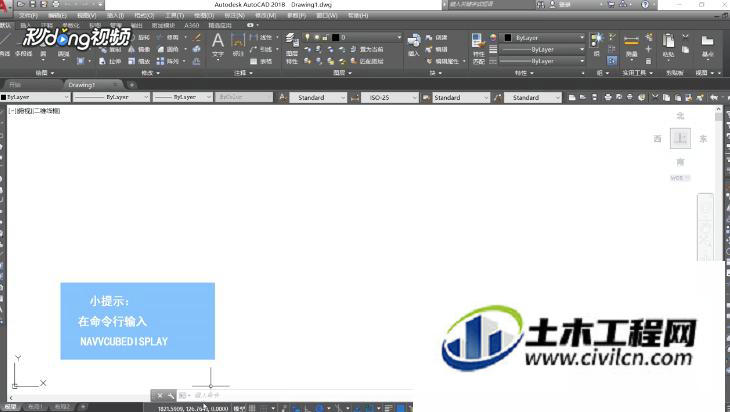Click the plotter icon in the properties toolbar row

coord(608,97)
